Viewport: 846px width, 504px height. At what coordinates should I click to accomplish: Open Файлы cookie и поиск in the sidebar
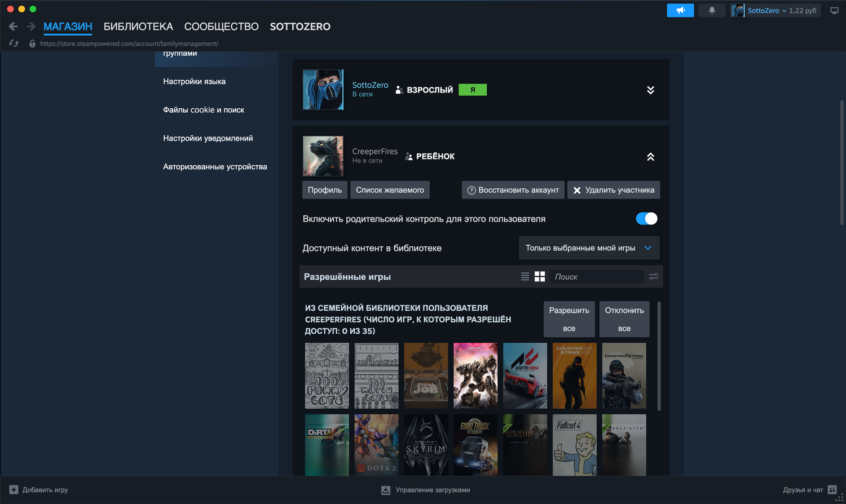tap(204, 110)
